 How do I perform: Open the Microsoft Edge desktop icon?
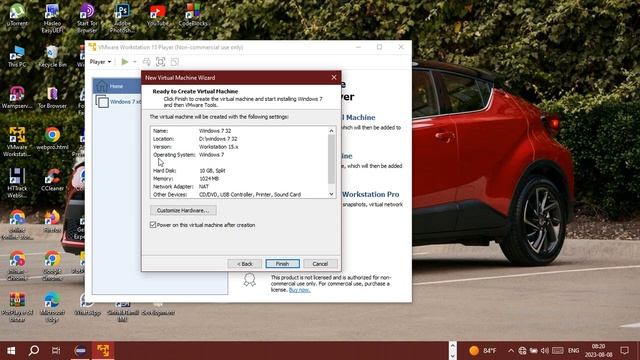point(52,307)
